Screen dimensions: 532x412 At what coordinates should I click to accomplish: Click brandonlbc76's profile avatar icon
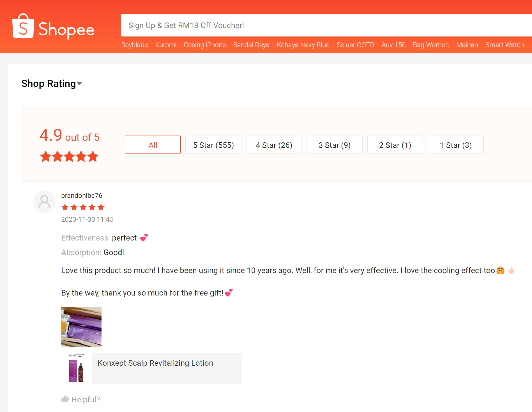coord(44,202)
